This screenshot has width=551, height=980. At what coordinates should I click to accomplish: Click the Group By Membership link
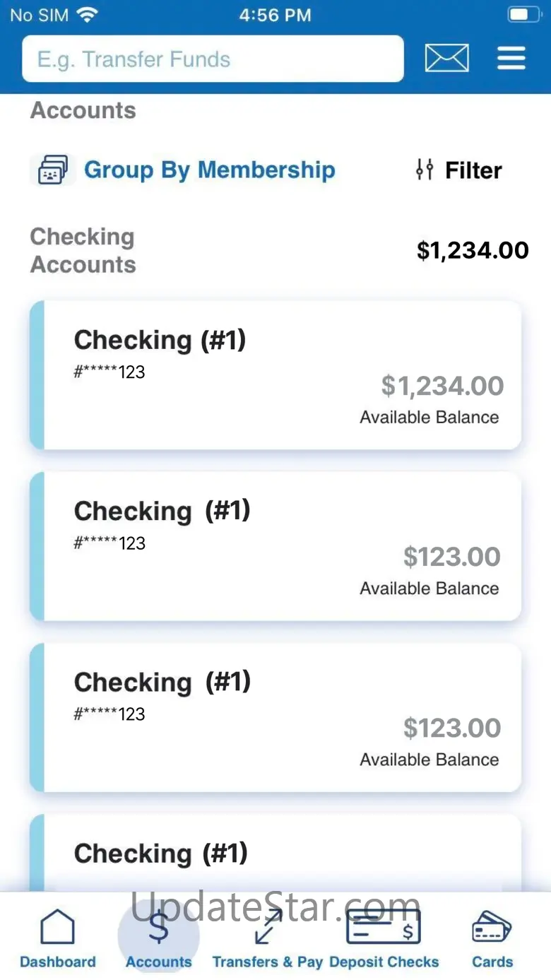(209, 170)
